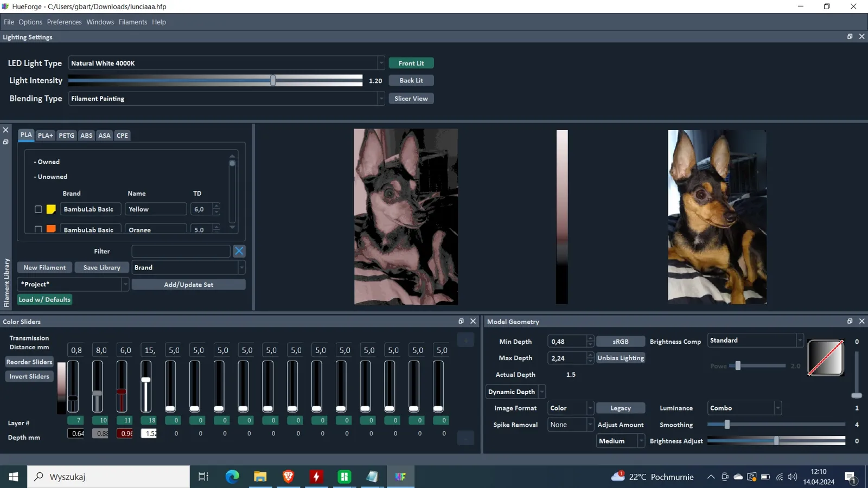
Task: Check the BambuLab Basic Yellow checkbox
Action: pos(38,209)
